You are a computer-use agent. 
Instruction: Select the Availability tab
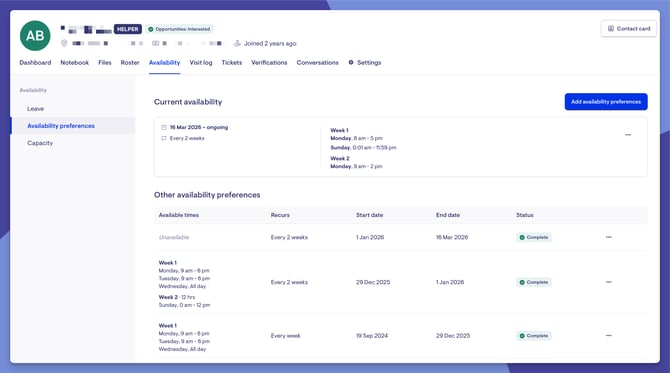click(x=165, y=62)
